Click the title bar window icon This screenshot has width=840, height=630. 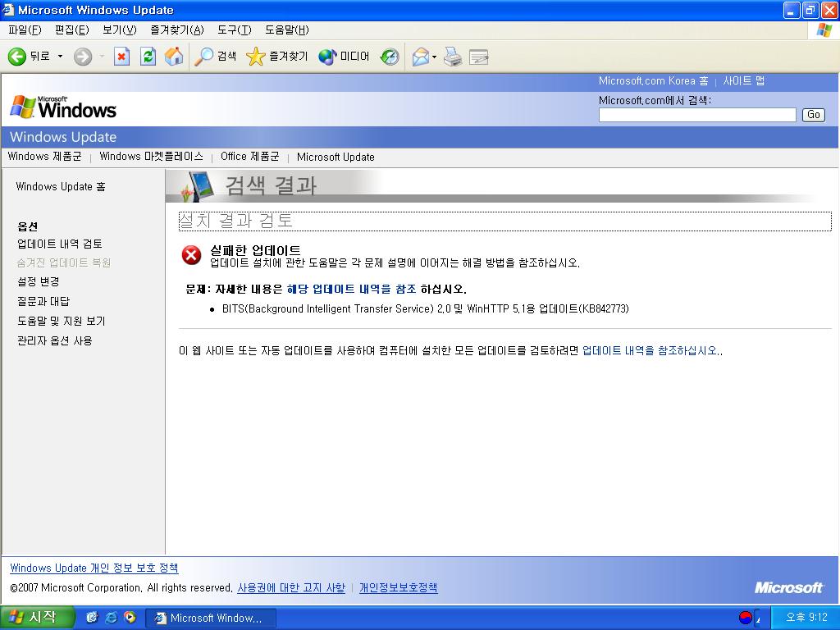(8, 10)
